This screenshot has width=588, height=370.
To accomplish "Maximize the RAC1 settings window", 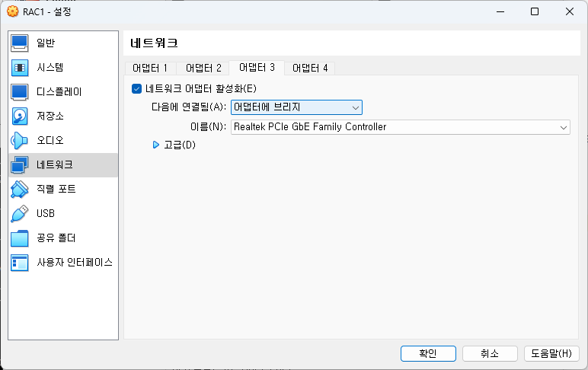I will pyautogui.click(x=535, y=11).
